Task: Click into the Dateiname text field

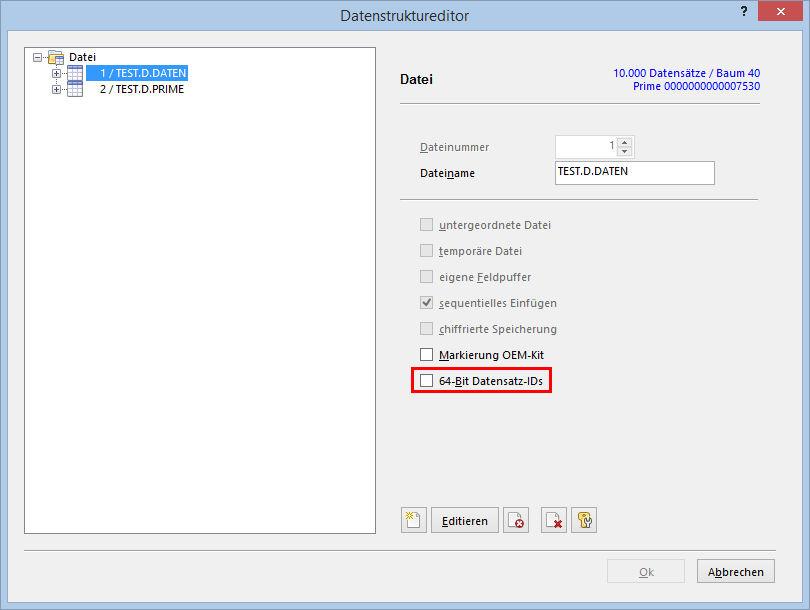Action: [x=634, y=172]
